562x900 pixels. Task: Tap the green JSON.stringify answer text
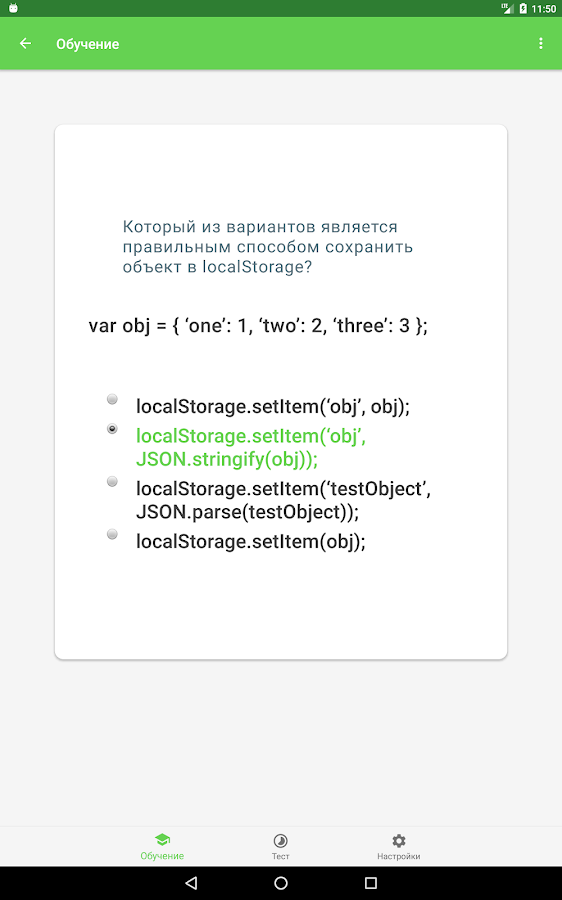tap(251, 448)
